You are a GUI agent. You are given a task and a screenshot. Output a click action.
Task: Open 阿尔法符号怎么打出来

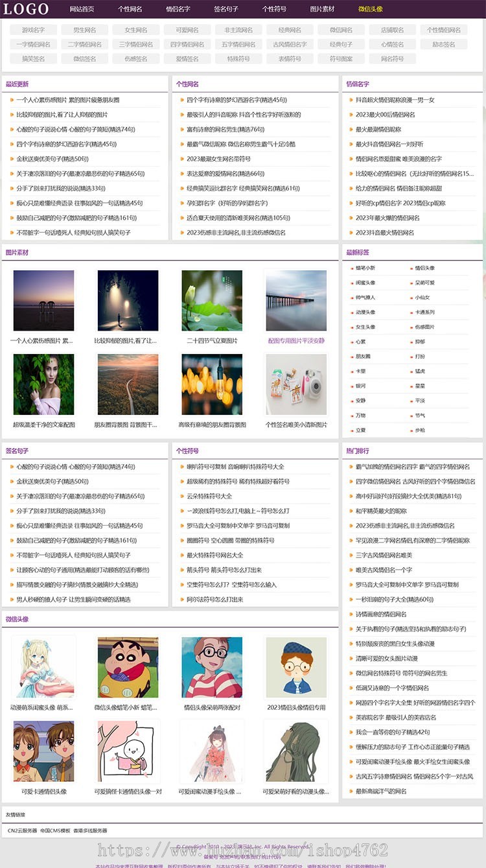215,600
